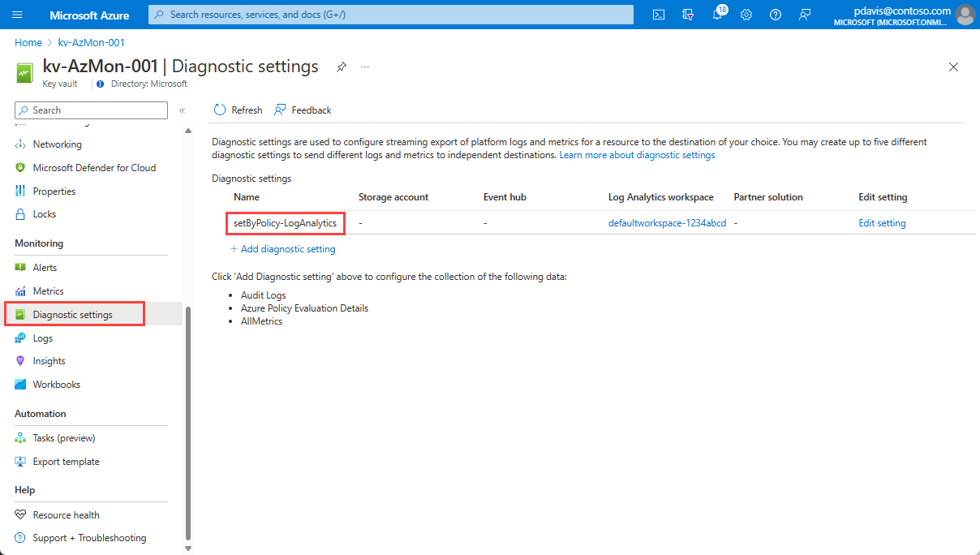Open Workbooks under Monitoring
The image size is (980, 555).
click(x=57, y=385)
